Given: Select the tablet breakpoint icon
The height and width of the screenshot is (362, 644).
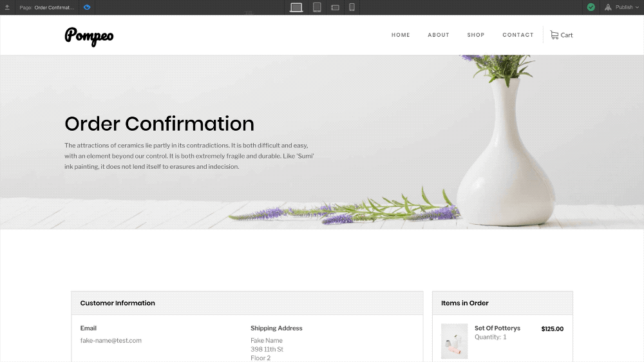Looking at the screenshot, I should 317,7.
